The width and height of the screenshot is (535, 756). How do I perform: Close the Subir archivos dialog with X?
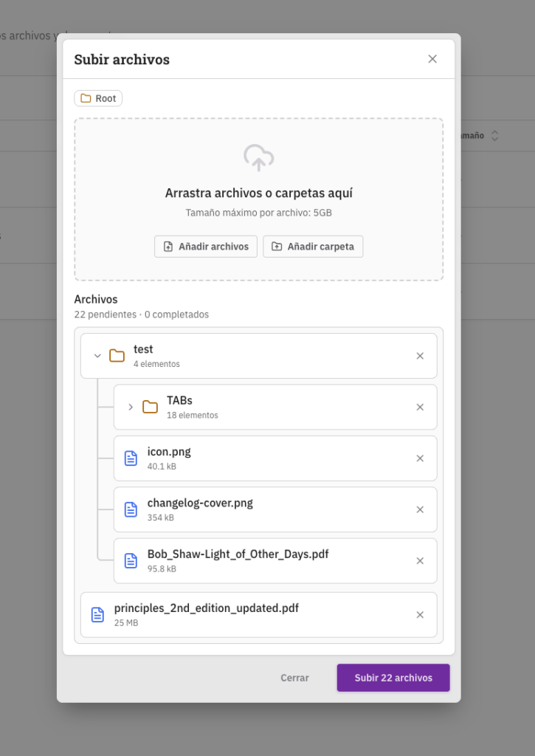tap(432, 59)
